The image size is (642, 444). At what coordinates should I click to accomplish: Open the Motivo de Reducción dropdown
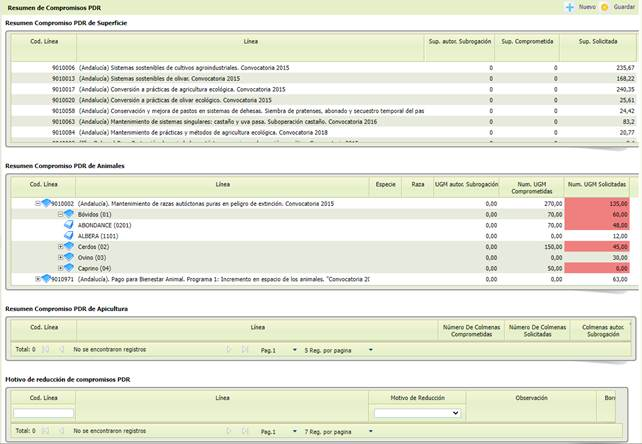[417, 413]
